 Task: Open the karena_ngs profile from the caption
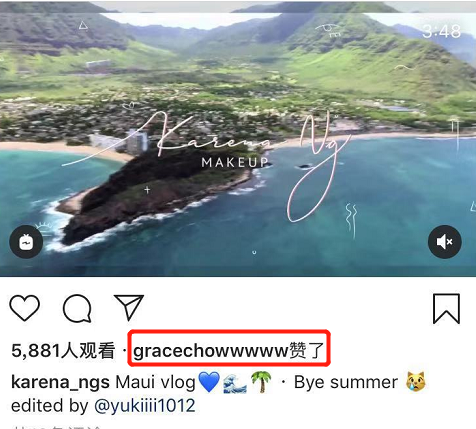tap(60, 382)
